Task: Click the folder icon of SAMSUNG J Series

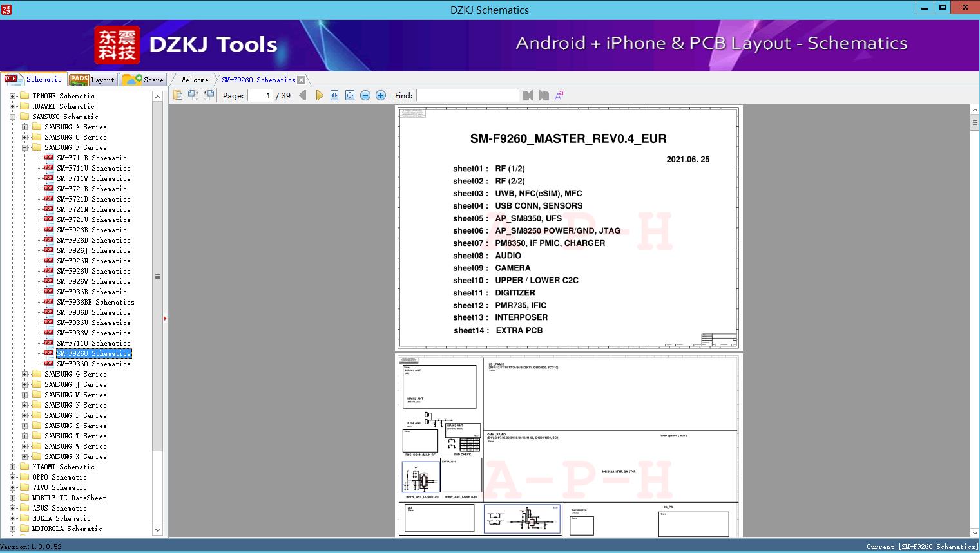Action: 37,384
